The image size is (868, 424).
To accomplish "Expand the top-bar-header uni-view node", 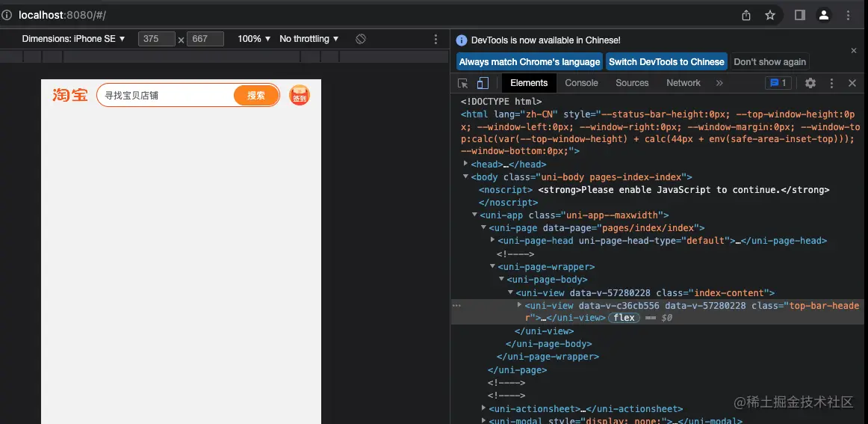I will [519, 305].
